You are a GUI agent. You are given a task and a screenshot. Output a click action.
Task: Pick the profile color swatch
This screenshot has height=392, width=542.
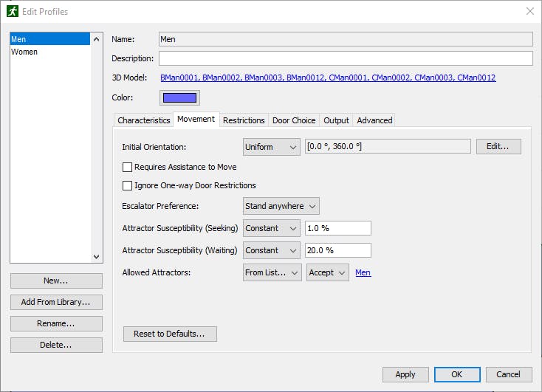point(179,97)
